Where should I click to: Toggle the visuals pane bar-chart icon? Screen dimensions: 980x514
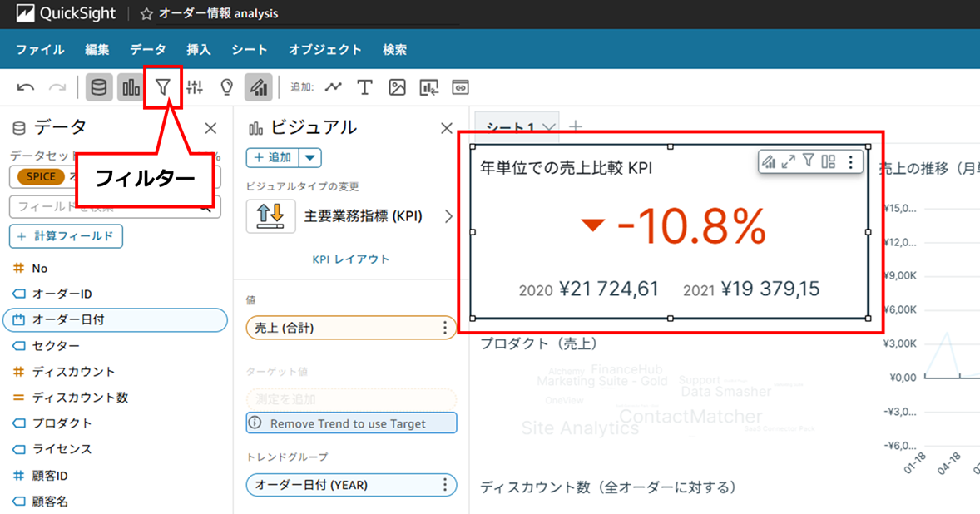click(131, 87)
